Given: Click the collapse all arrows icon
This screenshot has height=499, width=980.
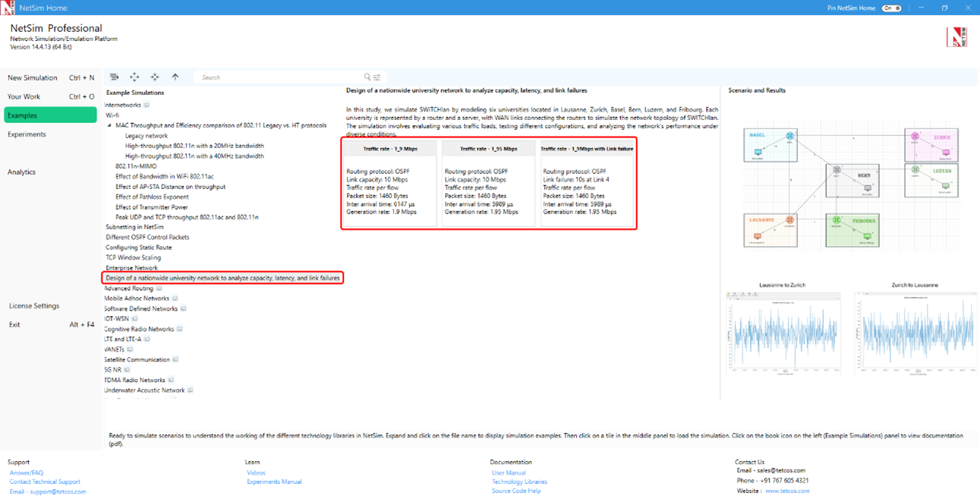Looking at the screenshot, I should coord(155,77).
